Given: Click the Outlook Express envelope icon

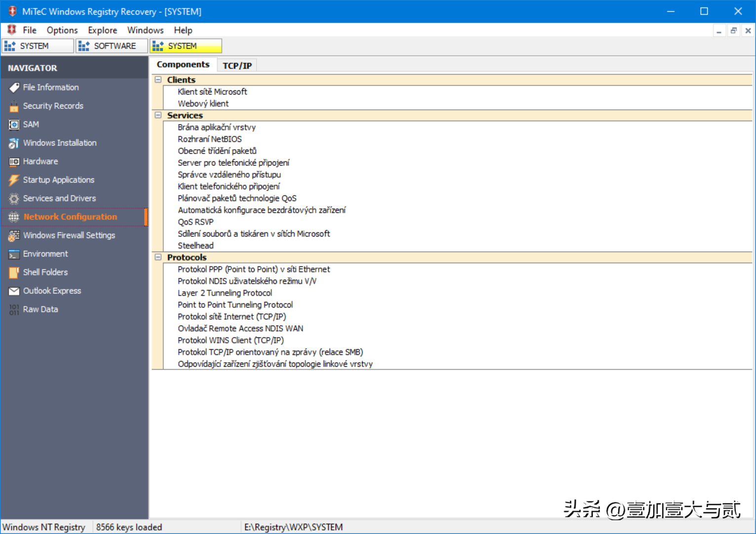Looking at the screenshot, I should pos(14,291).
